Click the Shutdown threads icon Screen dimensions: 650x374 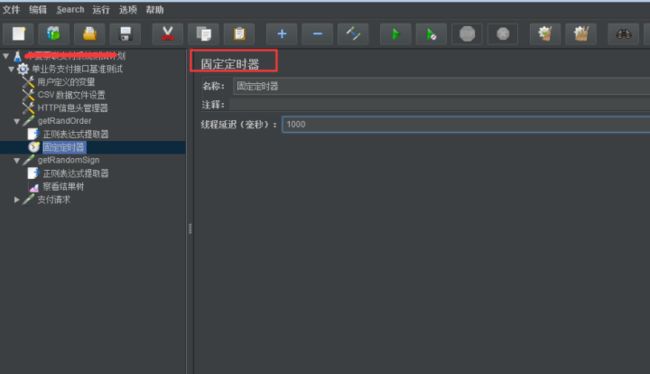503,34
